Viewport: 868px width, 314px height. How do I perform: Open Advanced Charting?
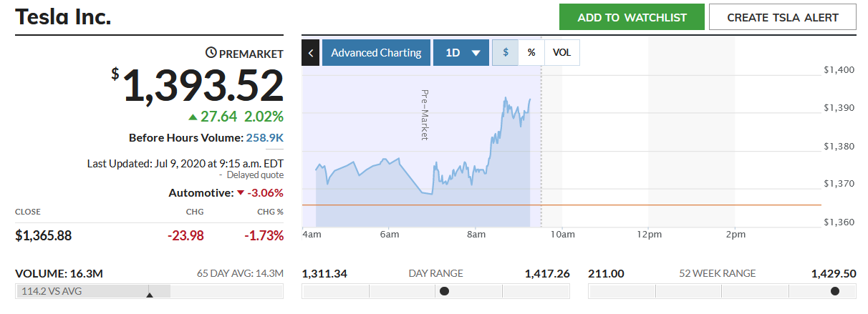pyautogui.click(x=376, y=53)
